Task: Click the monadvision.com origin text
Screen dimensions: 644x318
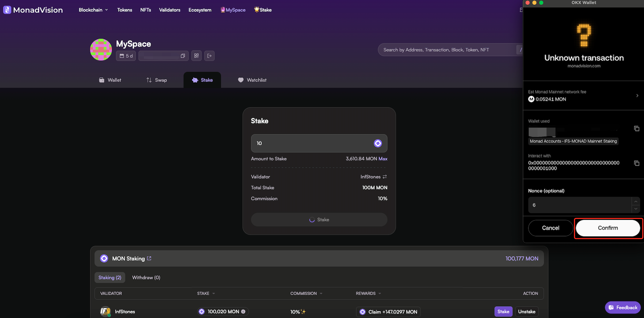Action: [584, 66]
